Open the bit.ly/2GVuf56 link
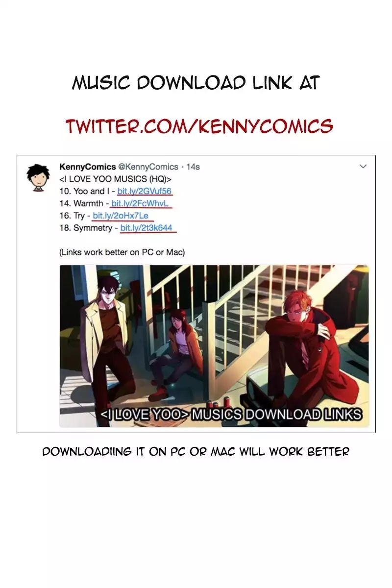This screenshot has height=588, width=392. click(145, 191)
